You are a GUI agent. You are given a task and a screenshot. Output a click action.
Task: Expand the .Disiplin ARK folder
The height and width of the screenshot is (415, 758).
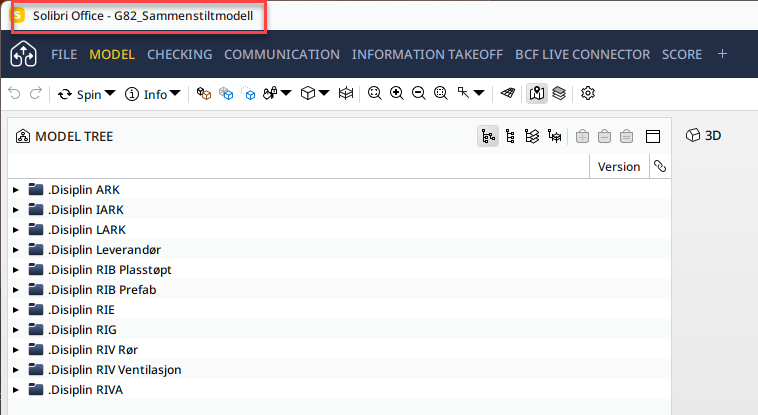pos(15,190)
